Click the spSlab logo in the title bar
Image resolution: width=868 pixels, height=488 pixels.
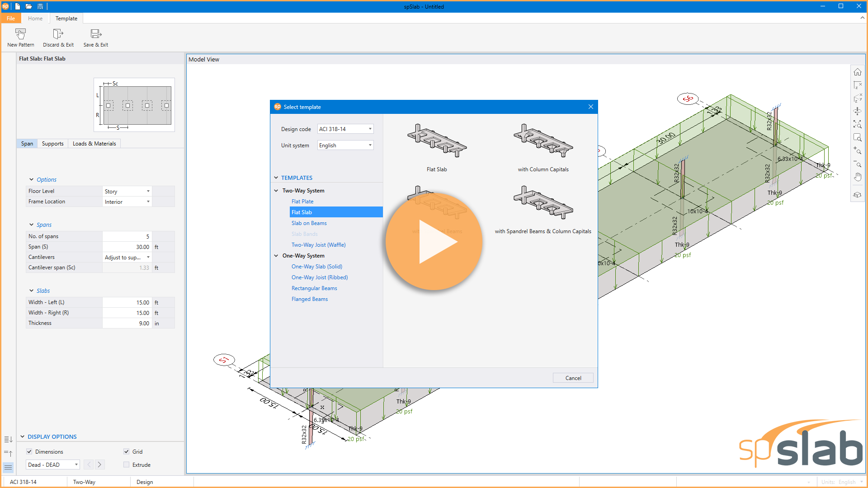(x=5, y=6)
